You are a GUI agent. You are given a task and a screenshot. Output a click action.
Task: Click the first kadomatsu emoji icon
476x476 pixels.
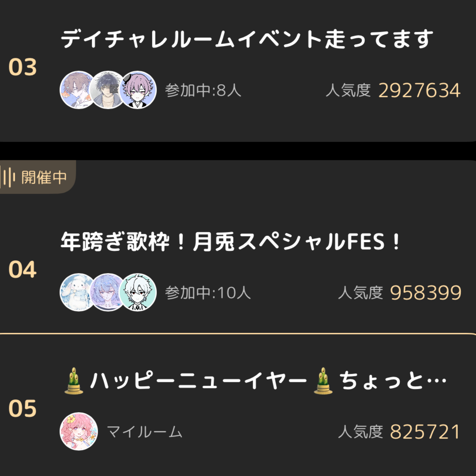click(x=74, y=382)
